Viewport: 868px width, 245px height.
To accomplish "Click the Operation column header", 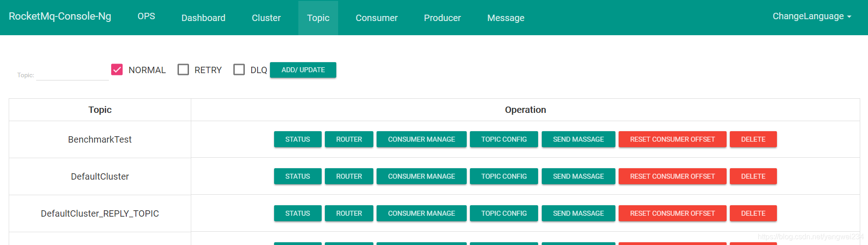I will (x=525, y=110).
